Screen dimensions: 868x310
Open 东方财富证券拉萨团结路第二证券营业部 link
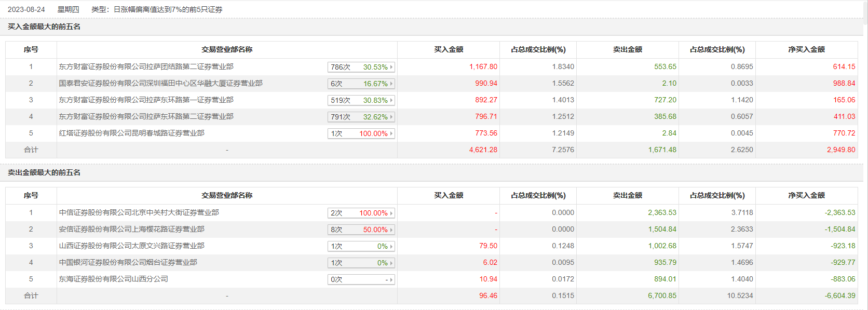tap(146, 67)
